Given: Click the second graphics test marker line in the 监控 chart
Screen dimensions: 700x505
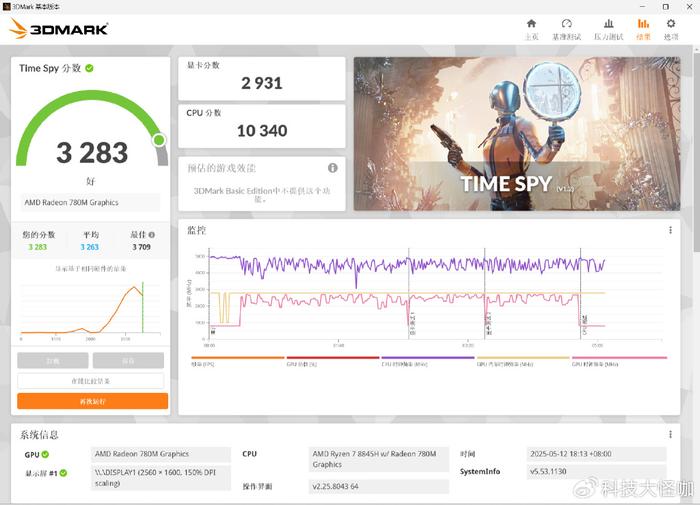Looking at the screenshot, I should point(485,292).
